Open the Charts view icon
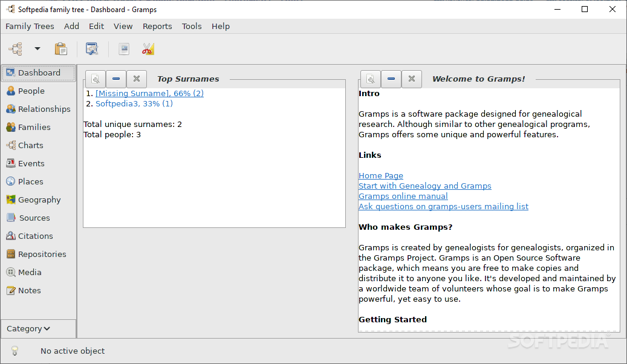 click(11, 145)
